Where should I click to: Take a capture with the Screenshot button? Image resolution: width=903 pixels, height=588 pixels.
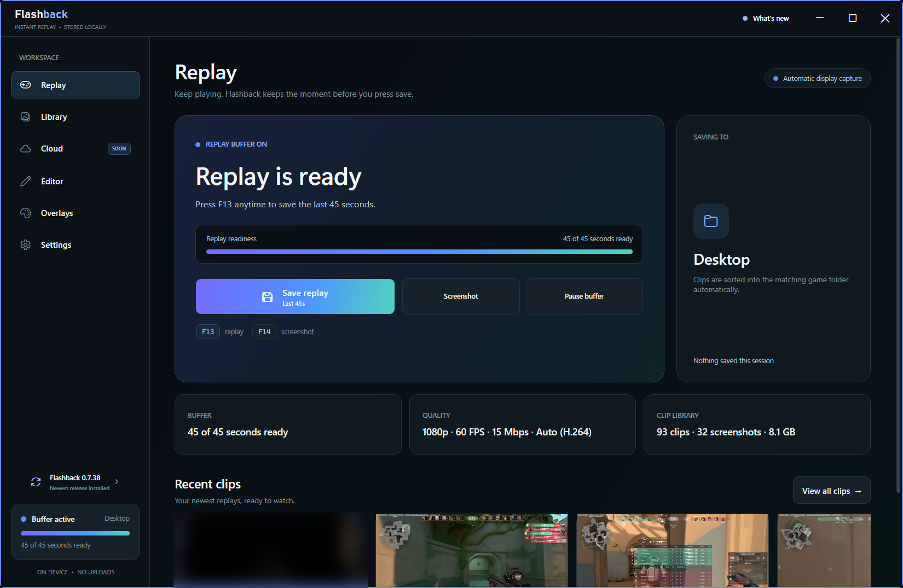tap(461, 296)
